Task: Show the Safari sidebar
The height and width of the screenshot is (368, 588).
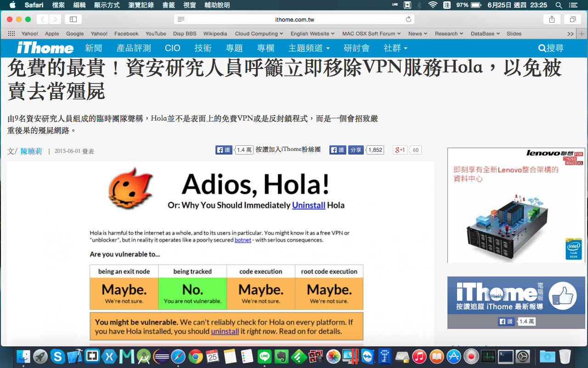Action: click(73, 19)
